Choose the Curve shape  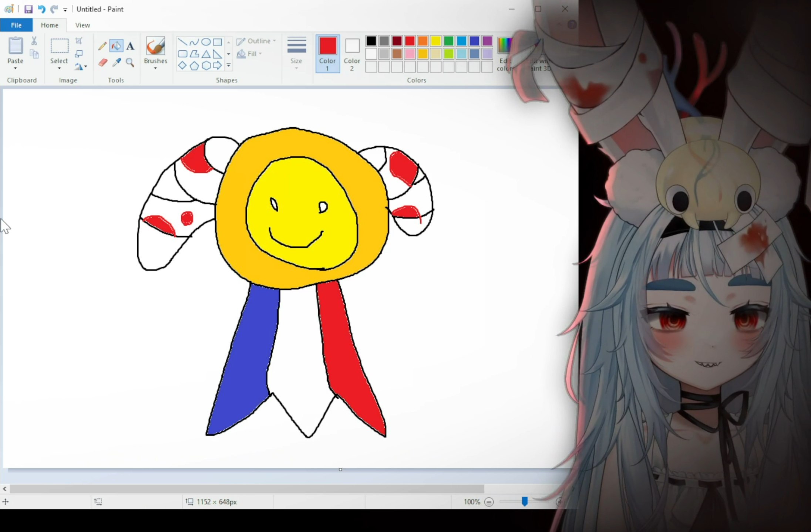pos(194,42)
